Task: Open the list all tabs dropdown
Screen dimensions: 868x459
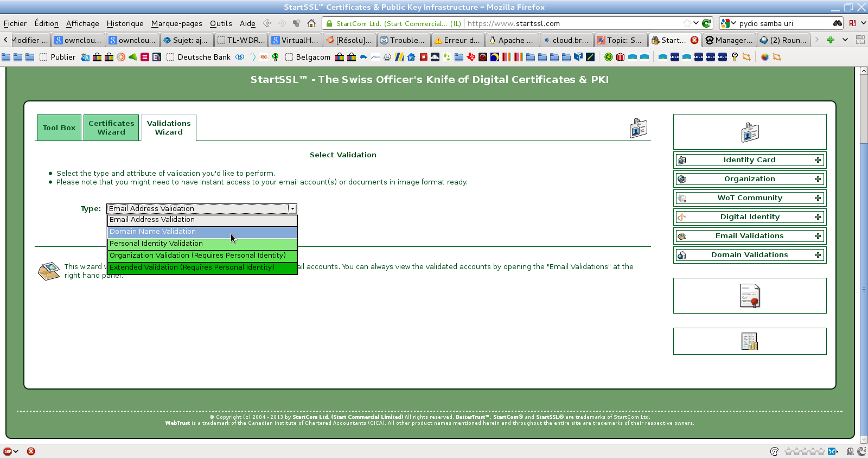Action: point(845,40)
